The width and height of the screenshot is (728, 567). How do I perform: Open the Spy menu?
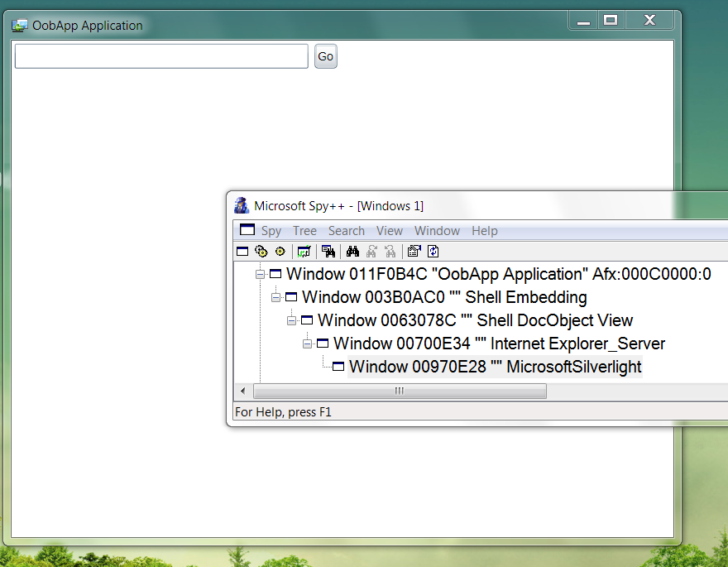(271, 231)
